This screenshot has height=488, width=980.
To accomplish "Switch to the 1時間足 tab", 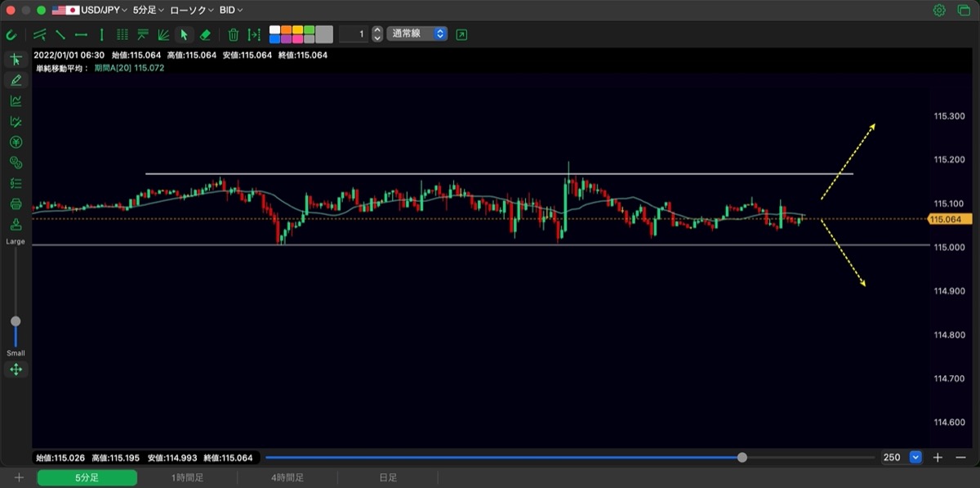I will 187,477.
